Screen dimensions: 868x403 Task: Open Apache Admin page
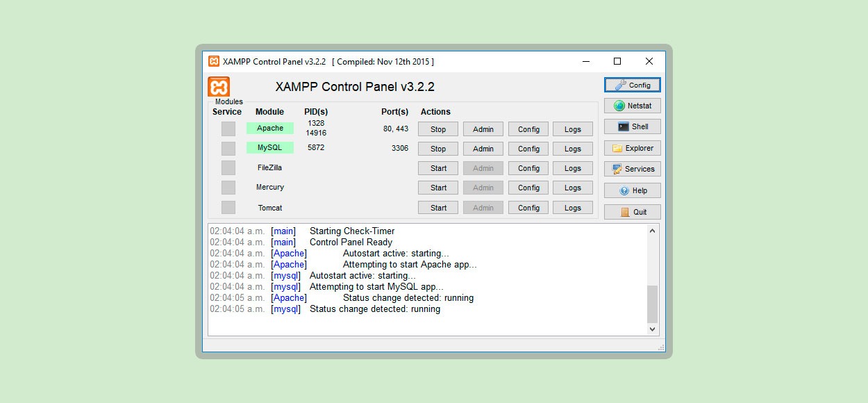[483, 129]
